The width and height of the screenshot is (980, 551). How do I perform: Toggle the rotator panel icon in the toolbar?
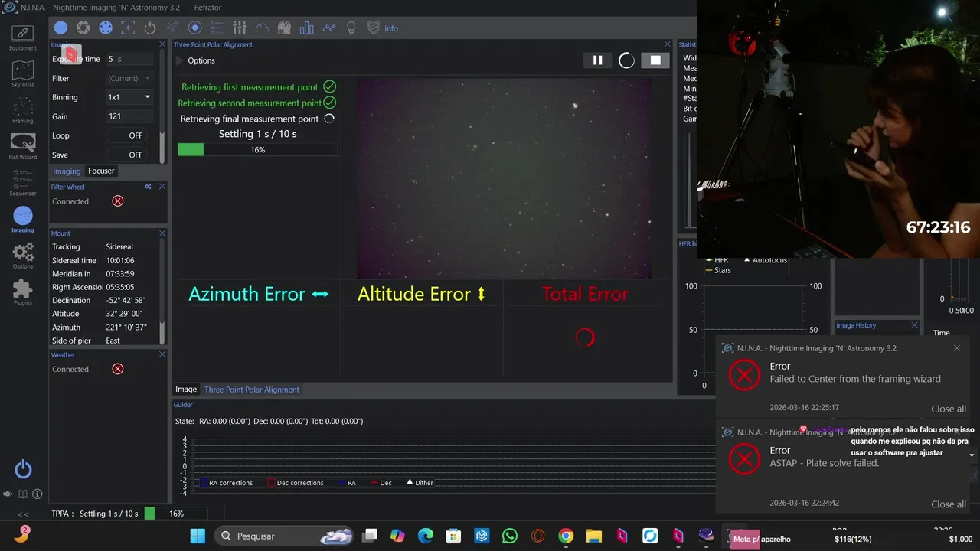150,28
